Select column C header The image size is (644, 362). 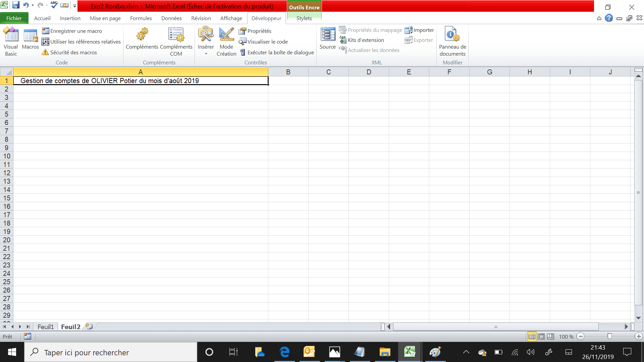(x=328, y=72)
